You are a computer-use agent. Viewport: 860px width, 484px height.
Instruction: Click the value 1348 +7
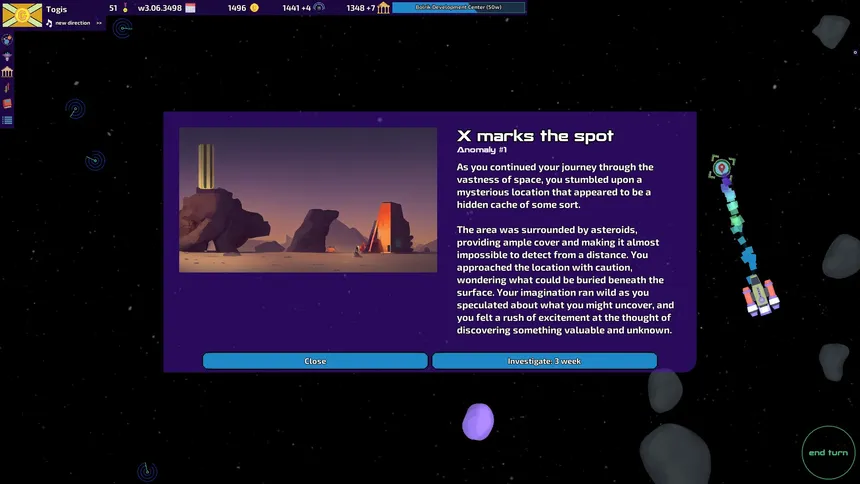click(361, 8)
